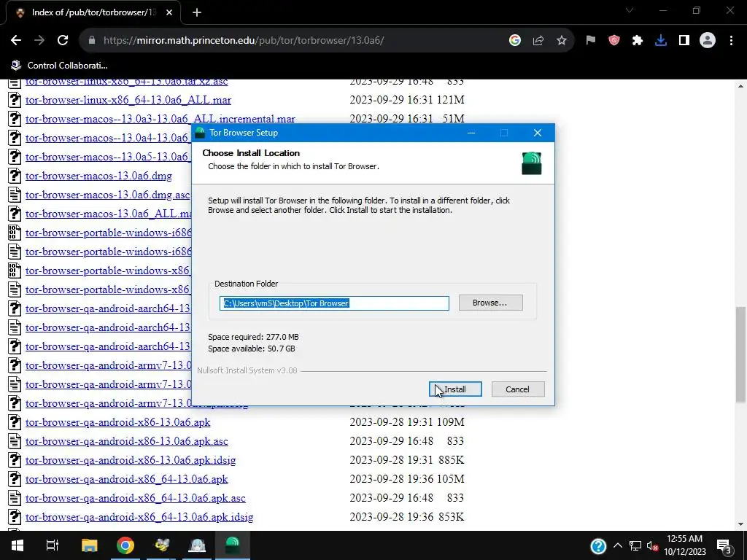
Task: Open File Explorer from the taskbar
Action: point(89,545)
